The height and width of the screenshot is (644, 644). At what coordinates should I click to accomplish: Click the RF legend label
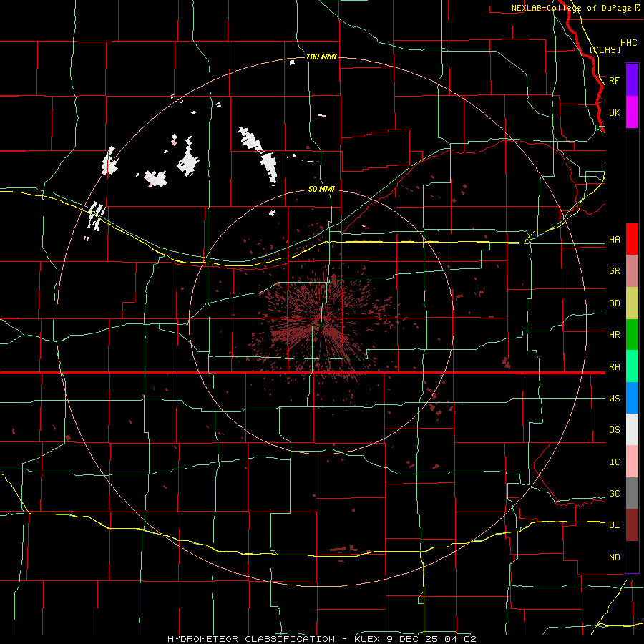pyautogui.click(x=614, y=80)
